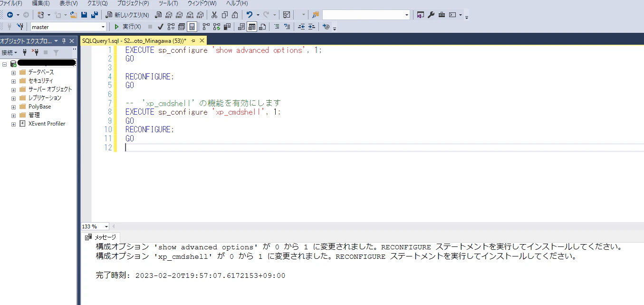
Task: Click the Cut scissors icon
Action: tap(214, 15)
